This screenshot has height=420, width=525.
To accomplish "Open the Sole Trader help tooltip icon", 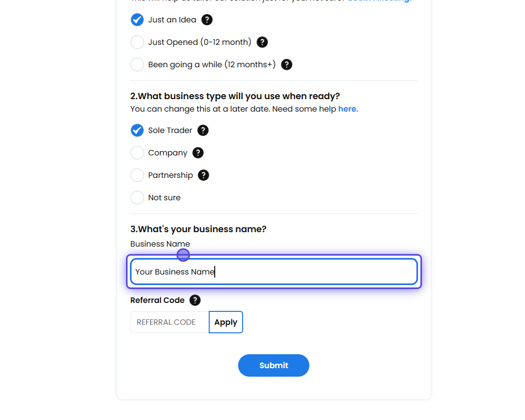I will 203,131.
